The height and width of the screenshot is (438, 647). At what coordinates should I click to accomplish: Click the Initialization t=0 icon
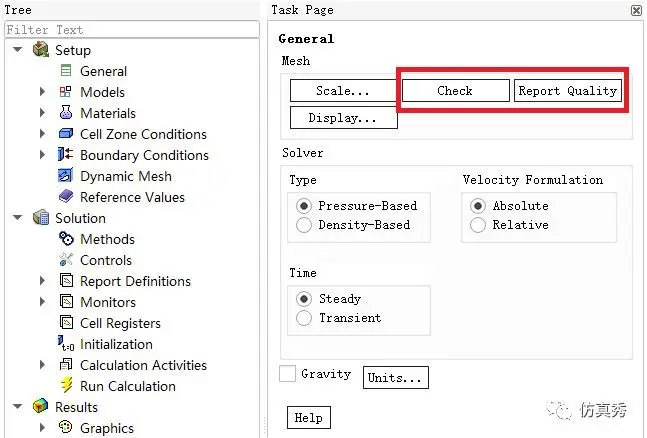pyautogui.click(x=66, y=343)
